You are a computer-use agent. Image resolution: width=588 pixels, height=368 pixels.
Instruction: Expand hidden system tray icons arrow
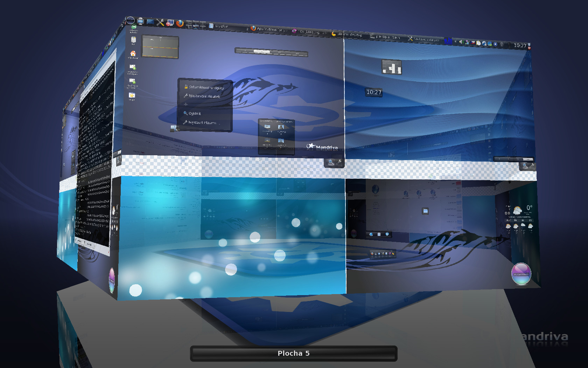tap(455, 42)
